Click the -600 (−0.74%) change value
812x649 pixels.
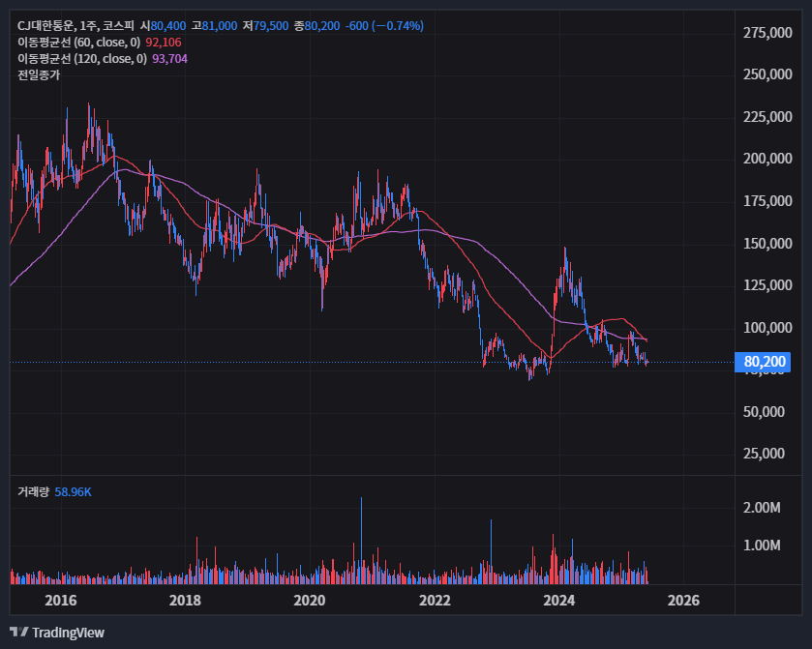coord(384,26)
